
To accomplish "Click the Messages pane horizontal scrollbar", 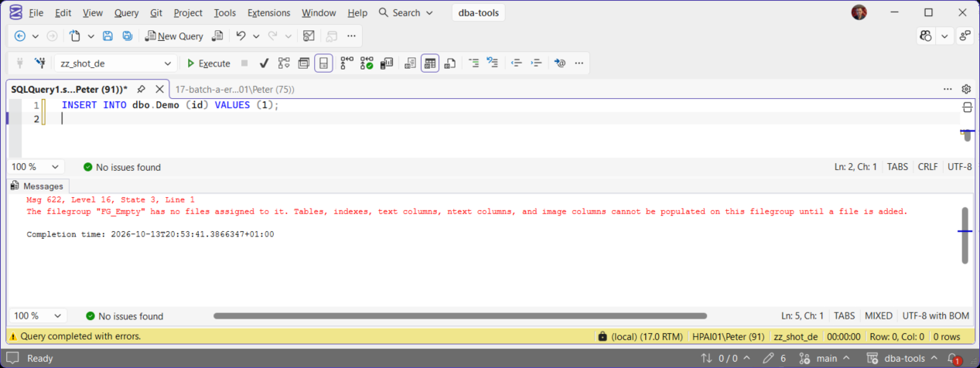I will pos(460,316).
